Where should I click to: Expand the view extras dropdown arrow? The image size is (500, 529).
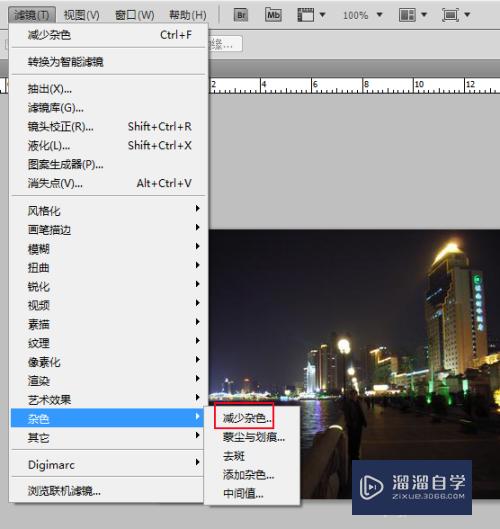tap(323, 15)
